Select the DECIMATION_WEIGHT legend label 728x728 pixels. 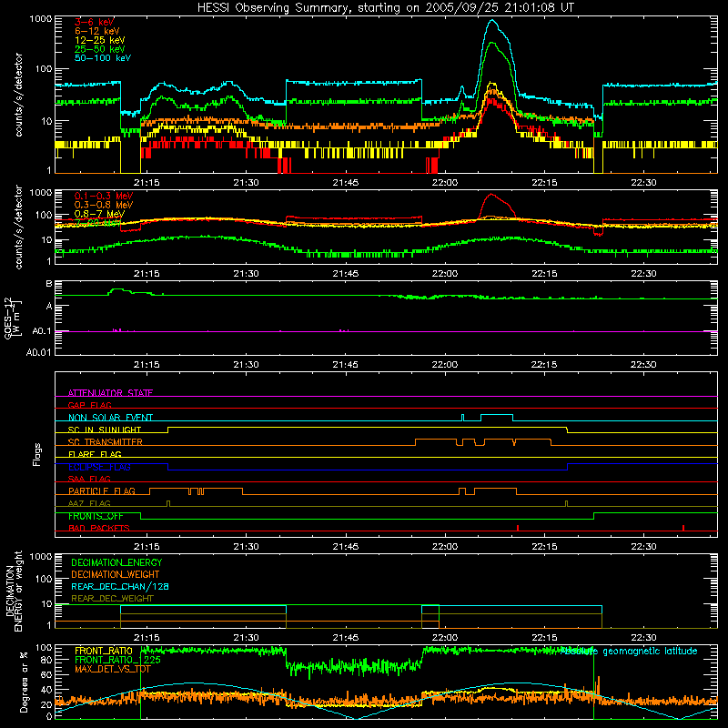pyautogui.click(x=116, y=574)
